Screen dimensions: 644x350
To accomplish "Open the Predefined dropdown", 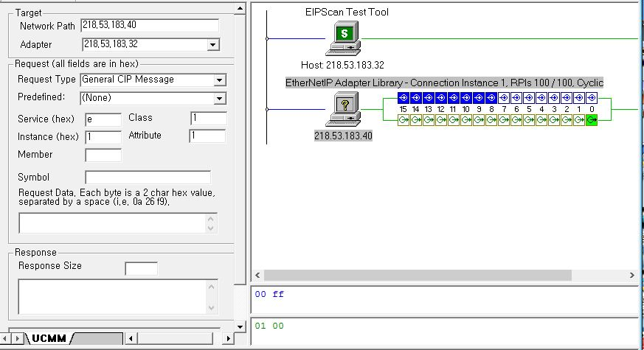I will (220, 98).
